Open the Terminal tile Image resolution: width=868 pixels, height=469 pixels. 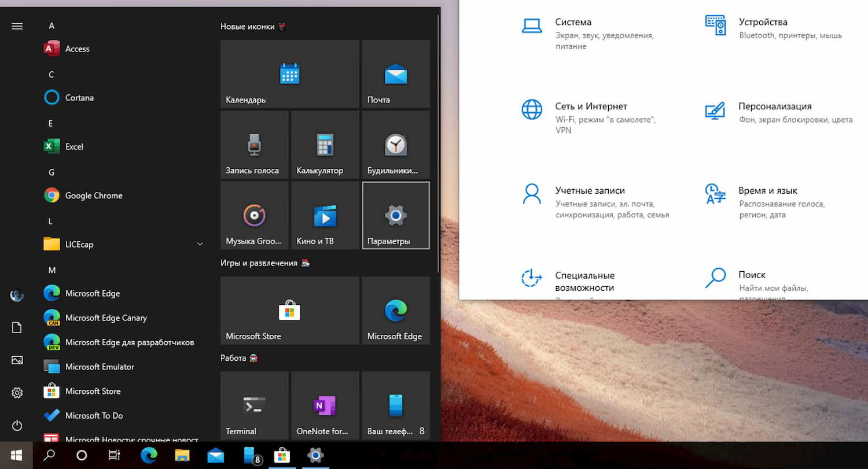point(254,405)
